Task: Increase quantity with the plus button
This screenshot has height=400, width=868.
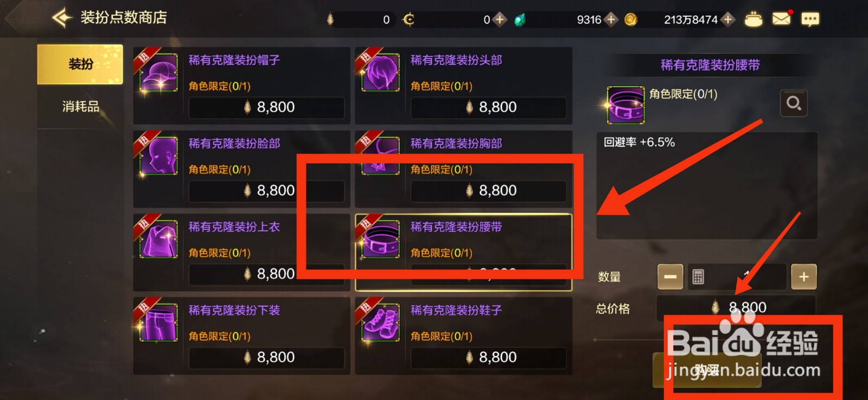Action: (x=803, y=277)
